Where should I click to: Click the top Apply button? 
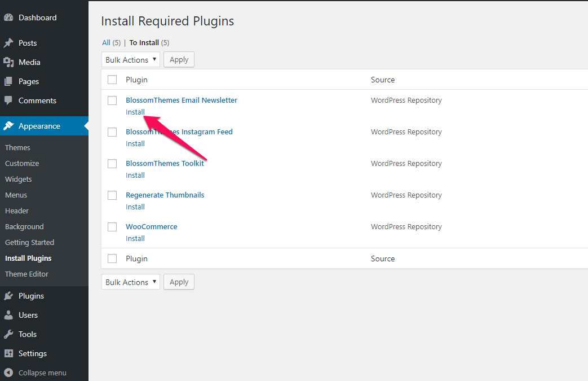[x=179, y=60]
